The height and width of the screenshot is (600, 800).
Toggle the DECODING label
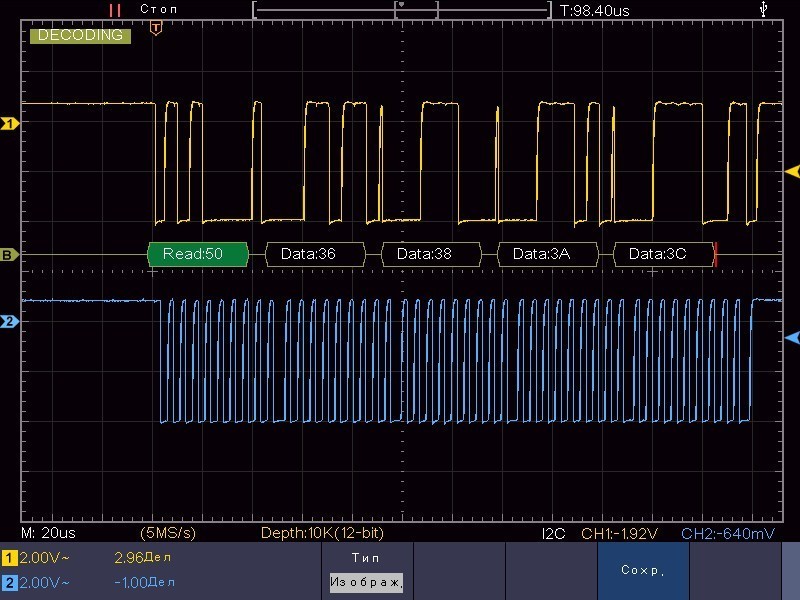tap(80, 35)
